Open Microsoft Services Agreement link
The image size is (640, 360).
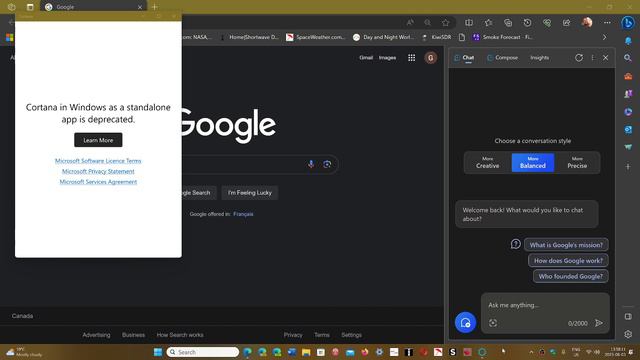point(98,182)
